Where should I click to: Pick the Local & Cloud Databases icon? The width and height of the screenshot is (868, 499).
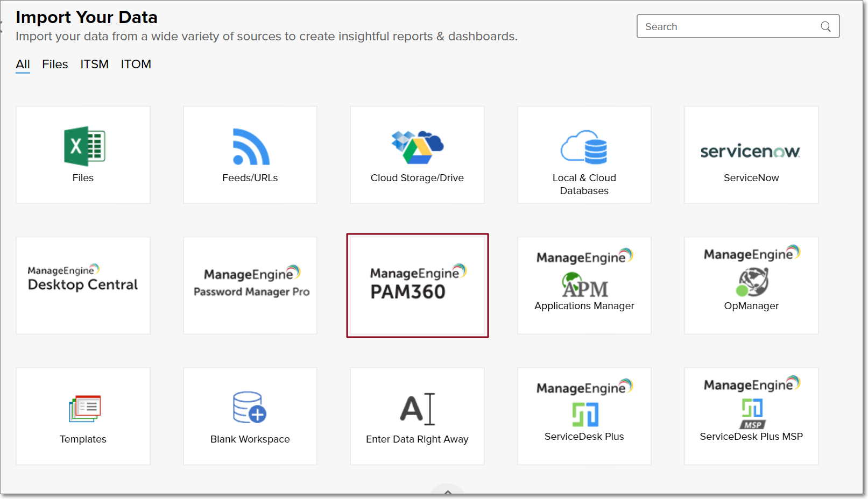(584, 146)
